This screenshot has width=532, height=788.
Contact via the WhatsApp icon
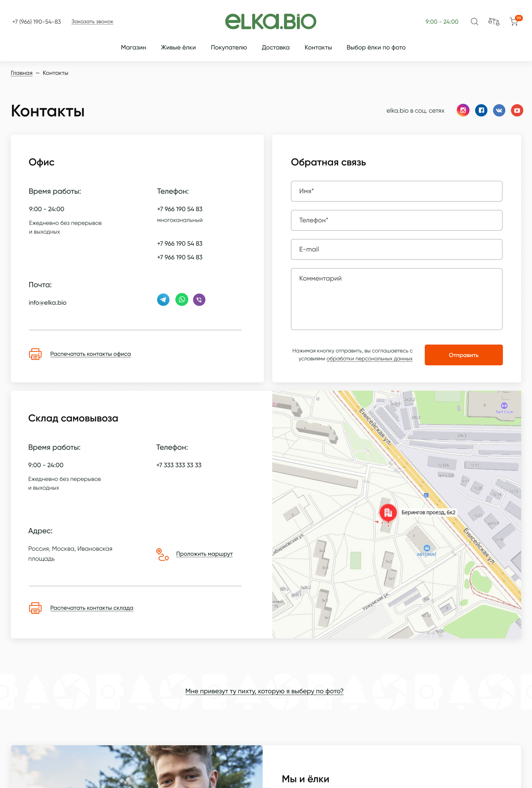tap(182, 299)
